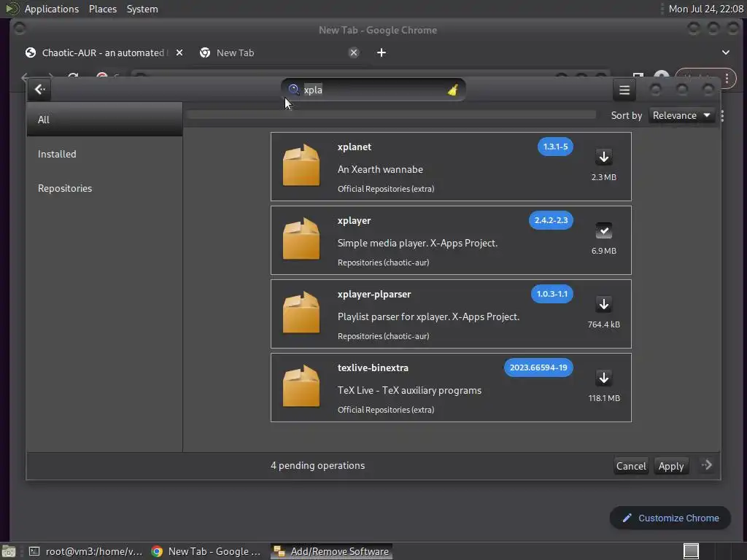Switch to Google Chrome window in taskbar
This screenshot has width=747, height=560.
click(206, 551)
